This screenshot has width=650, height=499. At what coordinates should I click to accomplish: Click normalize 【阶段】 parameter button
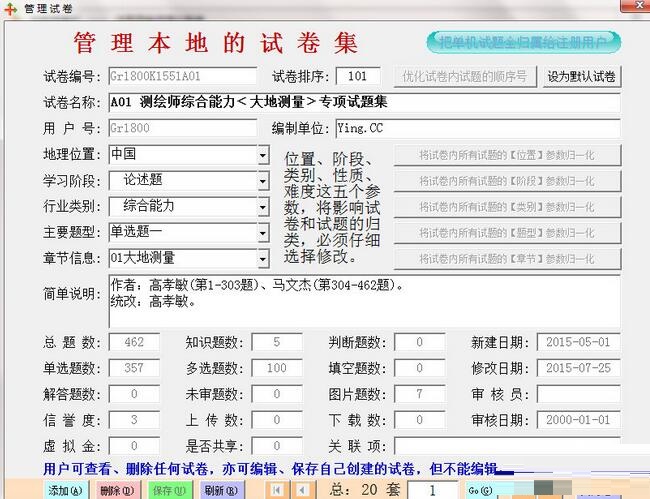point(507,181)
